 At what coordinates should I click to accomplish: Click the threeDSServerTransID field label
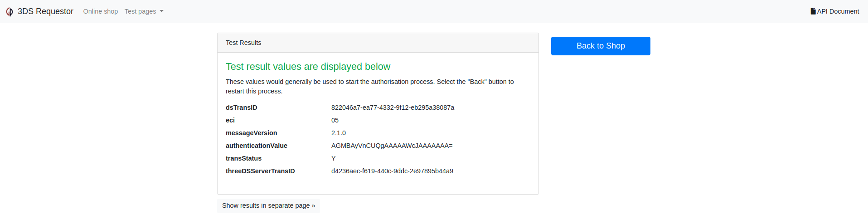pyautogui.click(x=260, y=171)
